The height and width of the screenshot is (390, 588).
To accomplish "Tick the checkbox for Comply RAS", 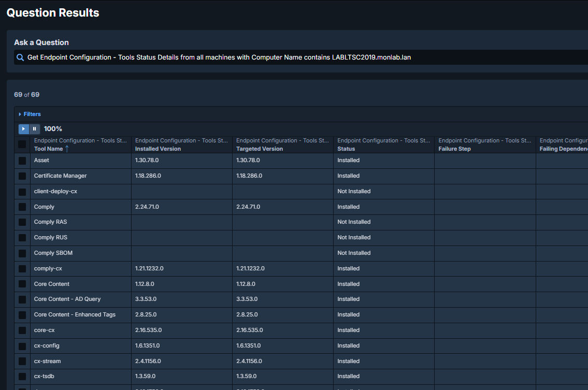I will coord(22,222).
